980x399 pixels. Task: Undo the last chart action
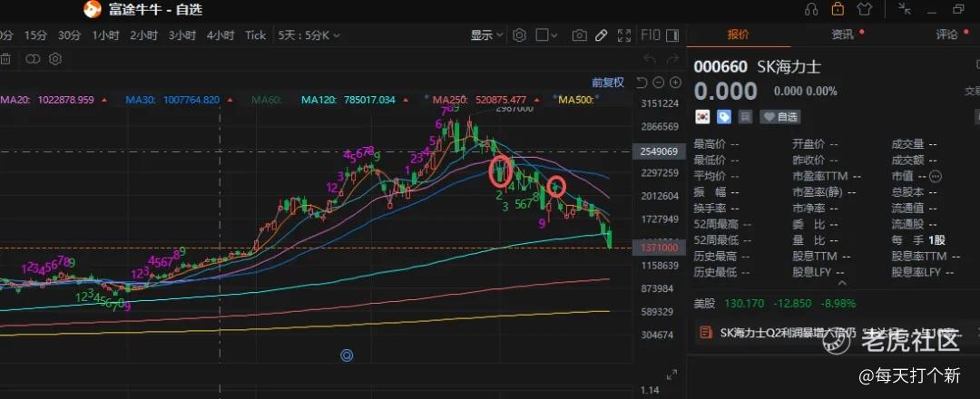(650, 59)
